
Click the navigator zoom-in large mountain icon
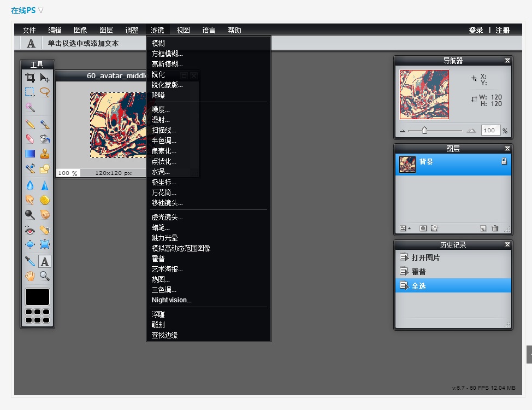471,131
